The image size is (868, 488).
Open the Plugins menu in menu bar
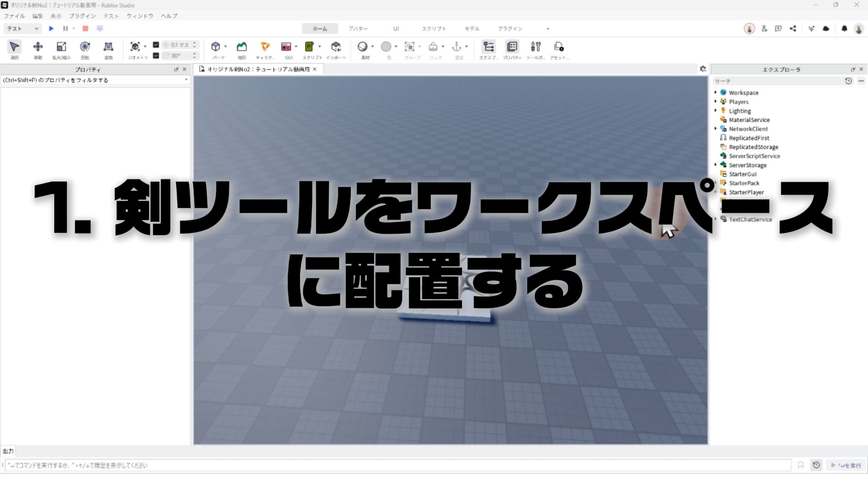point(82,16)
